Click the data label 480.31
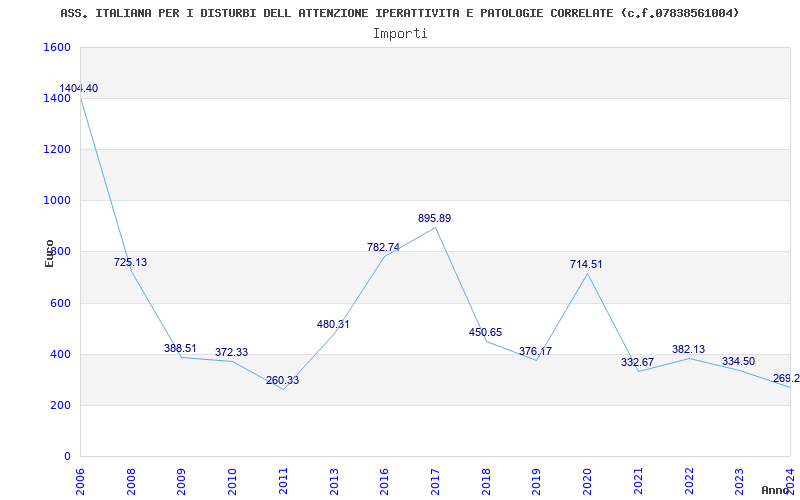 333,324
